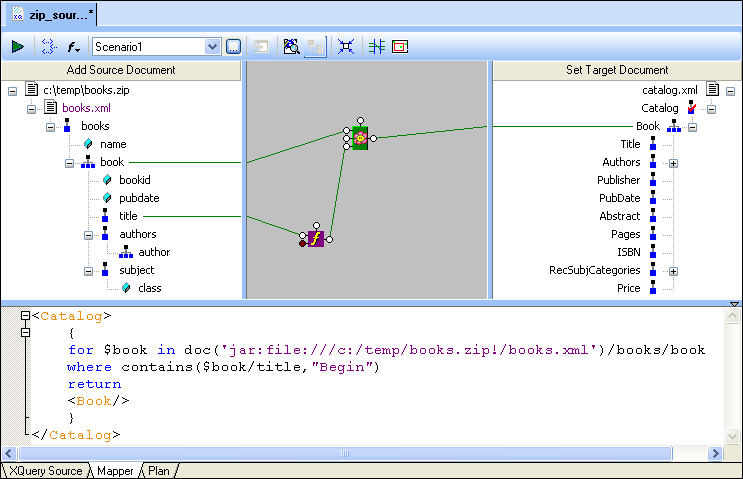Viewport: 743px width, 479px height.
Task: Expand the RecSubjCategories target node
Action: click(673, 271)
